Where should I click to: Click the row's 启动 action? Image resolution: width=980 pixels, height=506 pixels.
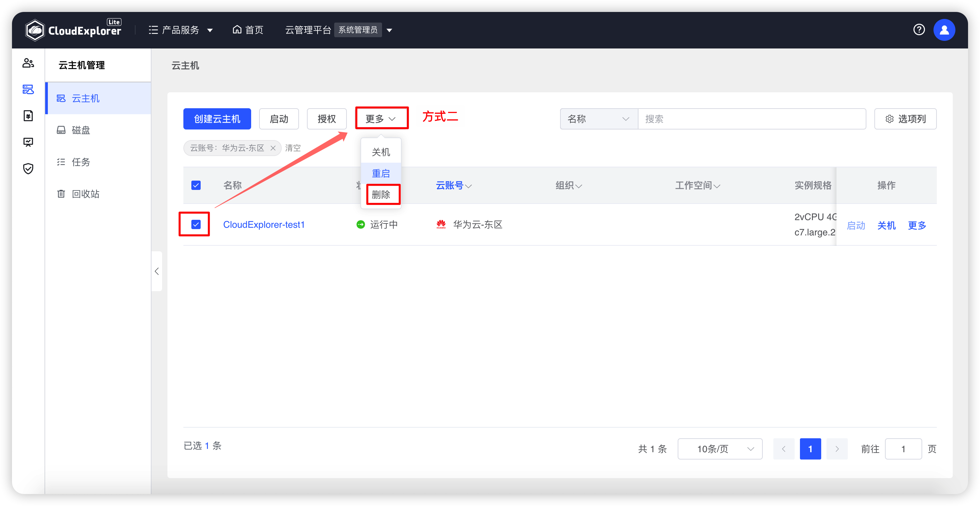pyautogui.click(x=856, y=225)
